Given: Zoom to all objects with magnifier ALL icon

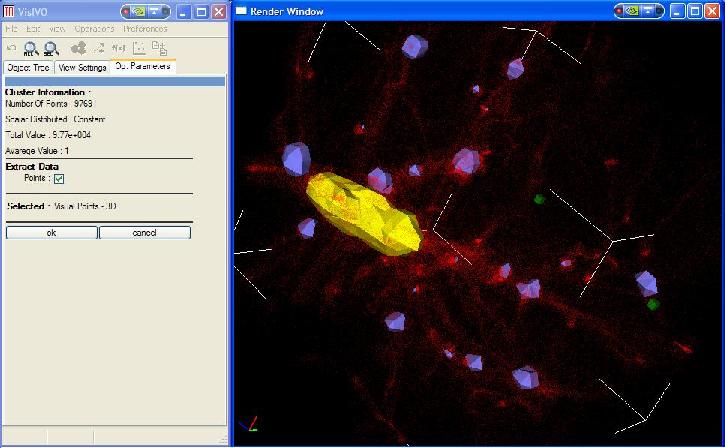Looking at the screenshot, I should (x=31, y=48).
